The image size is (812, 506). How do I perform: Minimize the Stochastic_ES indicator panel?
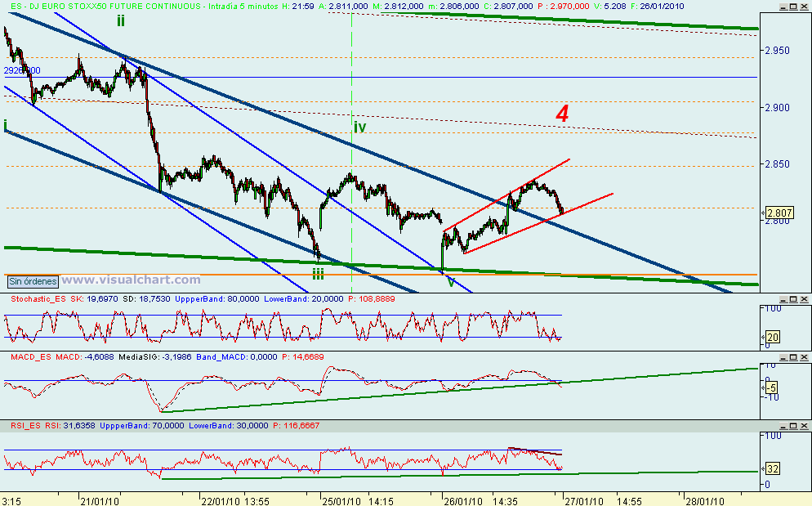click(x=783, y=298)
